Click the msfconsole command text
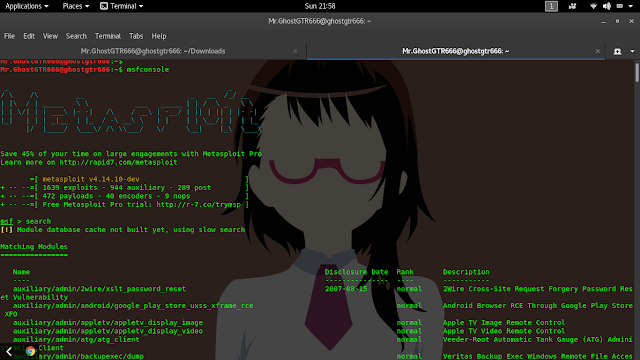 point(148,69)
